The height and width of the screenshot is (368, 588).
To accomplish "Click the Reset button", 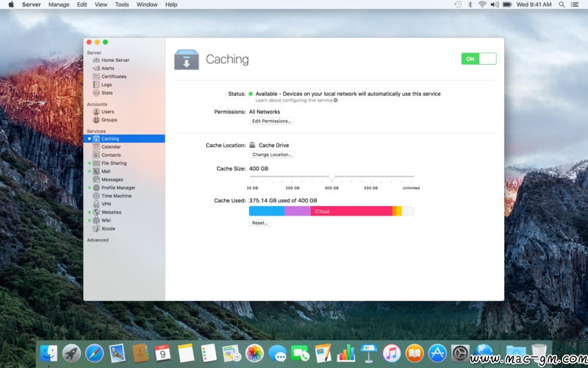I will 260,223.
